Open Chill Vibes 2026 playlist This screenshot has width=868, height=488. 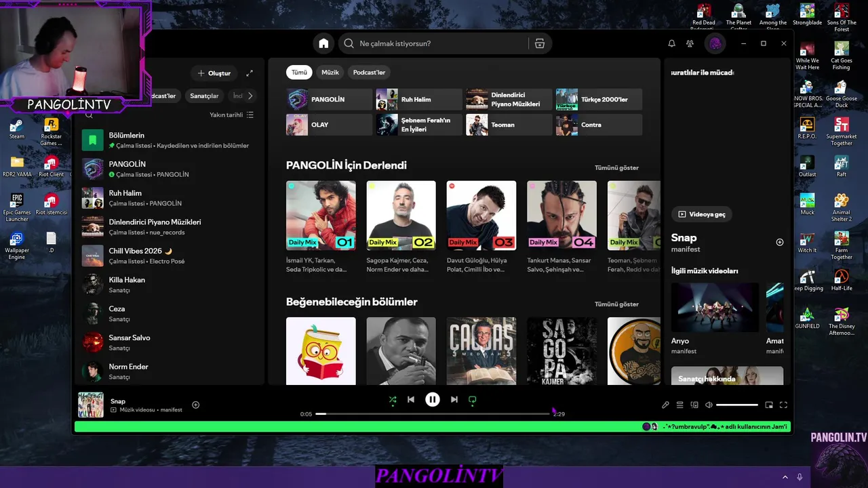click(168, 256)
